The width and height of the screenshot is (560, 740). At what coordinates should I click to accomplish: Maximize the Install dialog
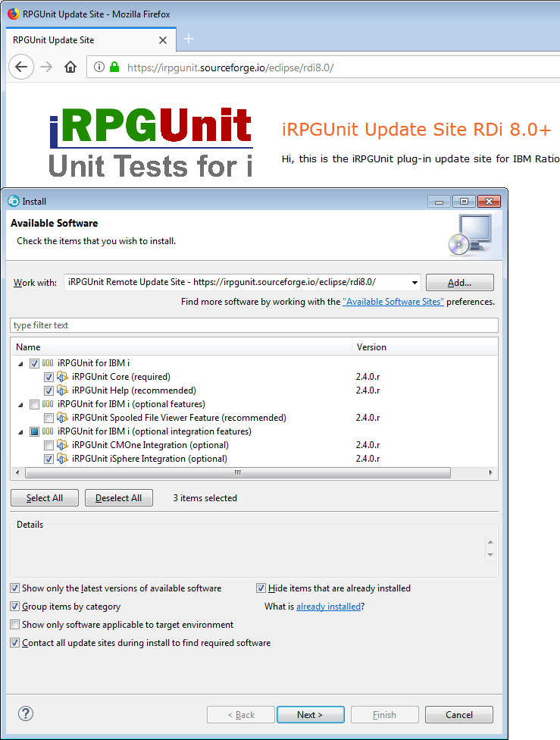tap(464, 202)
